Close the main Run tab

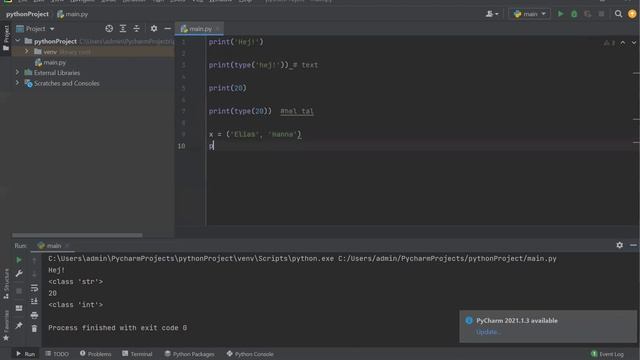click(x=67, y=245)
